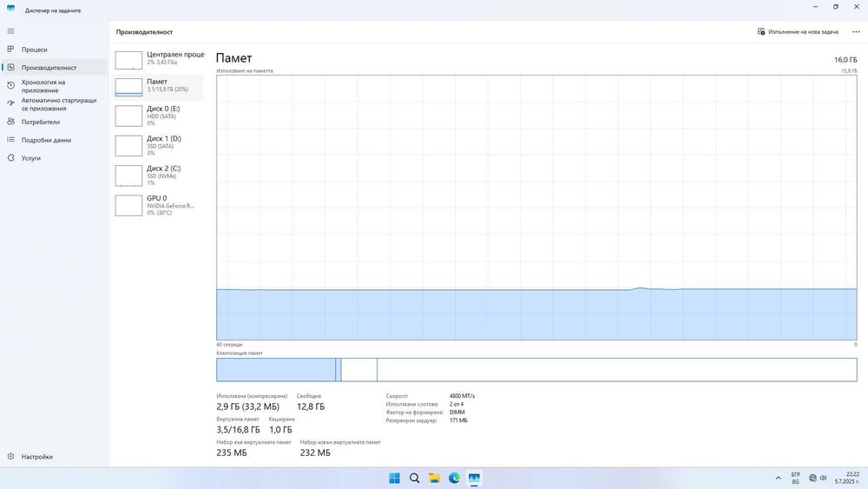Click the 4800 MT/s speed value

coord(462,396)
